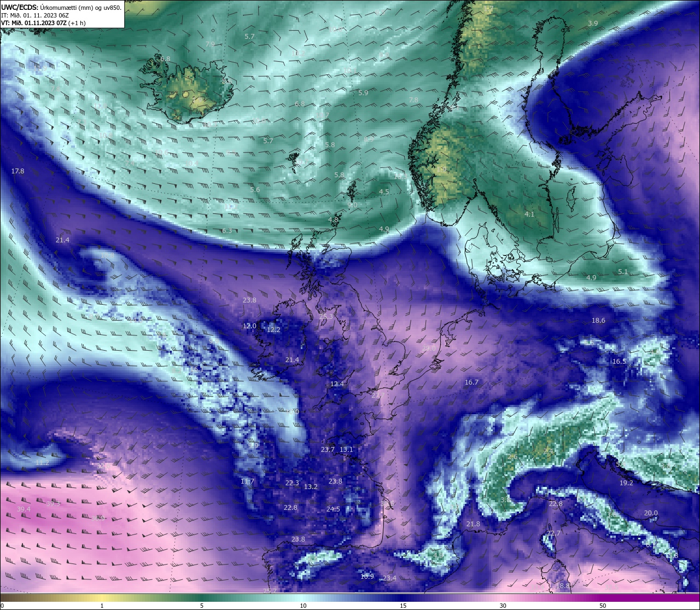Select the 7.9 value north of Iceland
Image resolution: width=700 pixels, height=610 pixels.
(x=210, y=44)
